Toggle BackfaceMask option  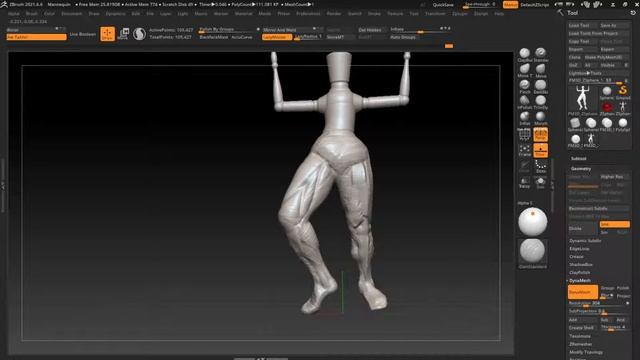click(x=214, y=37)
